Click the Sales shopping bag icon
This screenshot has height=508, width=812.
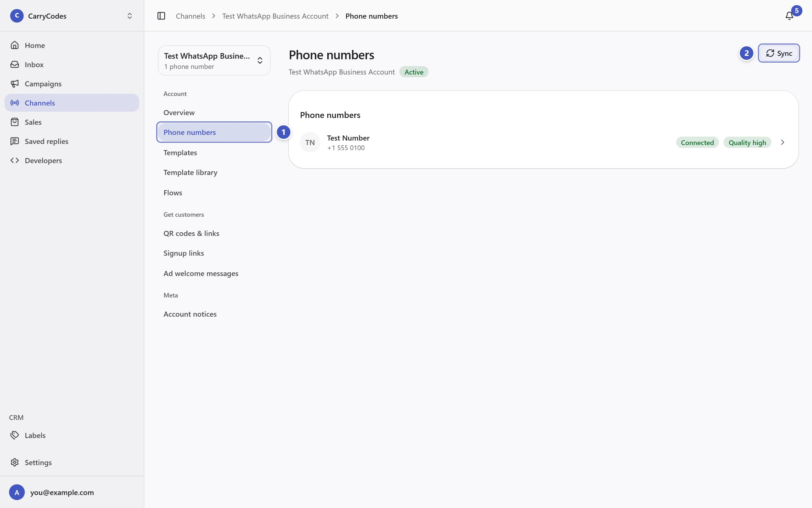pyautogui.click(x=15, y=122)
